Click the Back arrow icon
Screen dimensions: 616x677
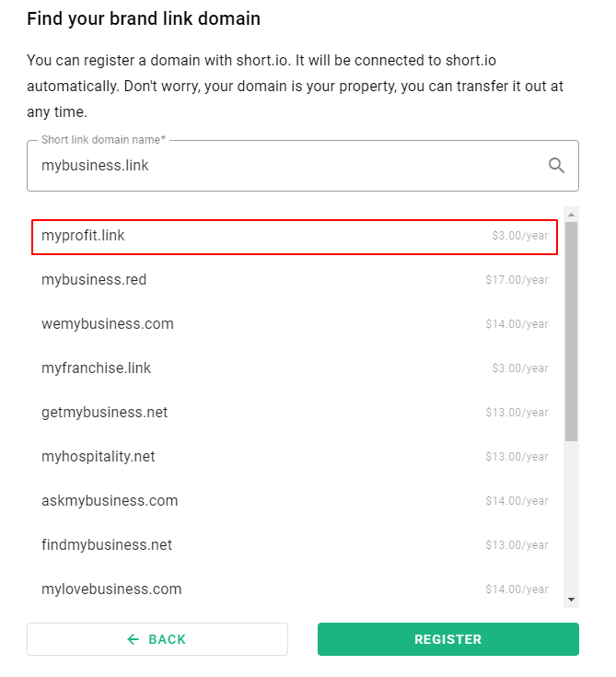click(133, 639)
